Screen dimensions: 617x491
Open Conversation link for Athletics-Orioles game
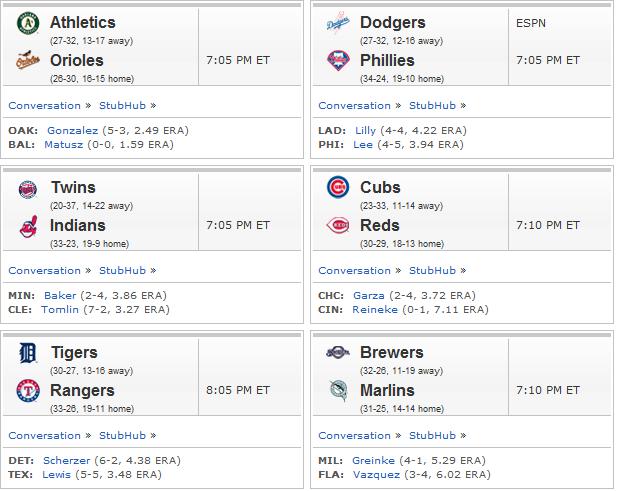click(x=44, y=105)
